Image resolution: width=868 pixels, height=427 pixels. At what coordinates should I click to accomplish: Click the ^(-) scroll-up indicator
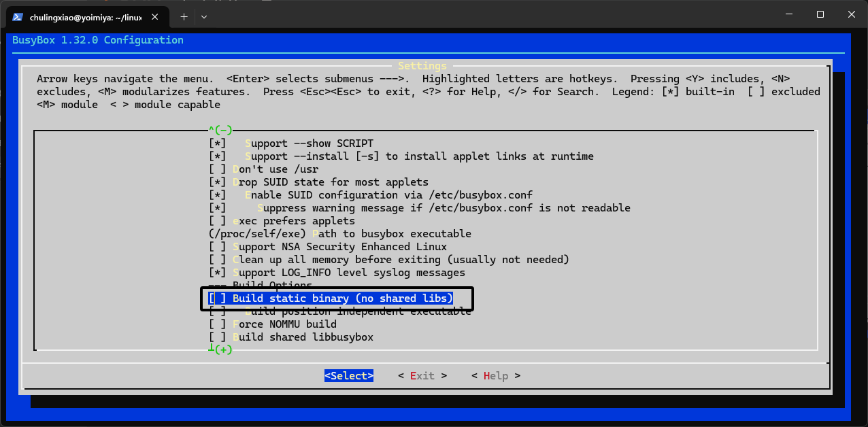pos(221,130)
